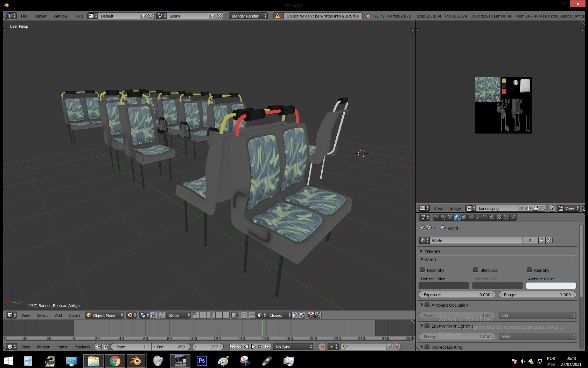Open the Render properties tab (camera icon)
The image size is (588, 368).
[x=436, y=217]
